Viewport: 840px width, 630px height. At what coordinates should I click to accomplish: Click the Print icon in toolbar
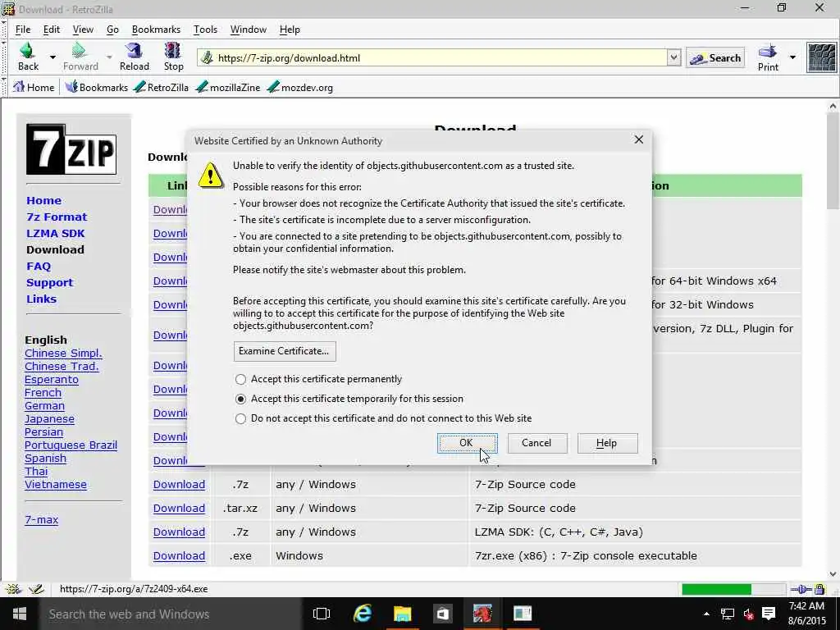(767, 52)
